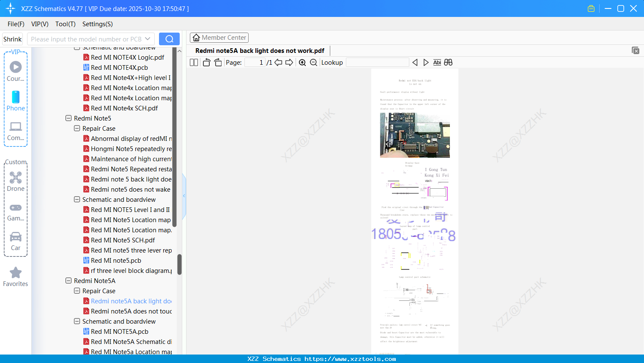Viewport: 644px width, 363px height.
Task: Open Maintenance of high current file
Action: pyautogui.click(x=127, y=159)
